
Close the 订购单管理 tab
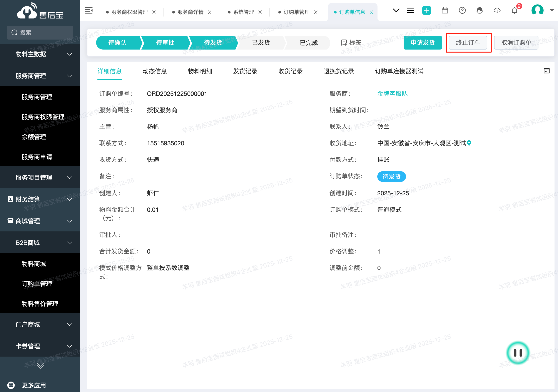point(316,12)
